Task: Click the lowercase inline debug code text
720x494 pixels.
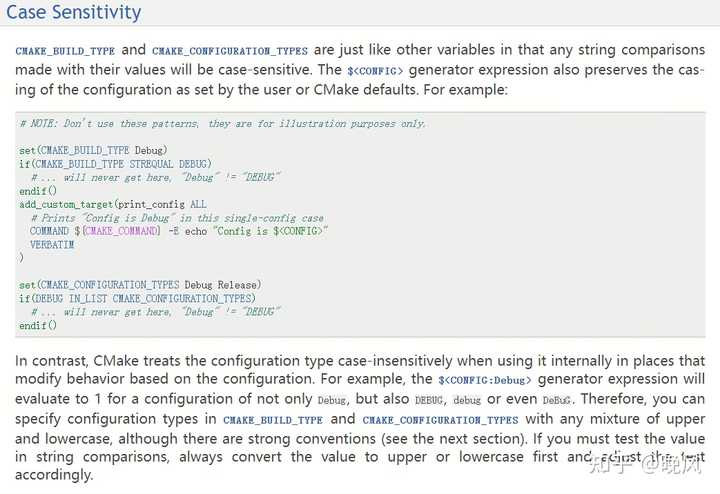Action: (x=467, y=400)
